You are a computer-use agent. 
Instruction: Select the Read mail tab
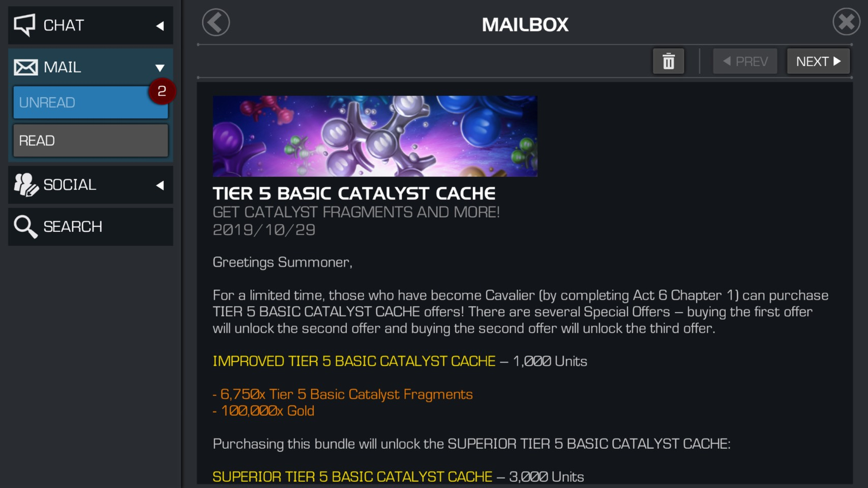pyautogui.click(x=91, y=140)
